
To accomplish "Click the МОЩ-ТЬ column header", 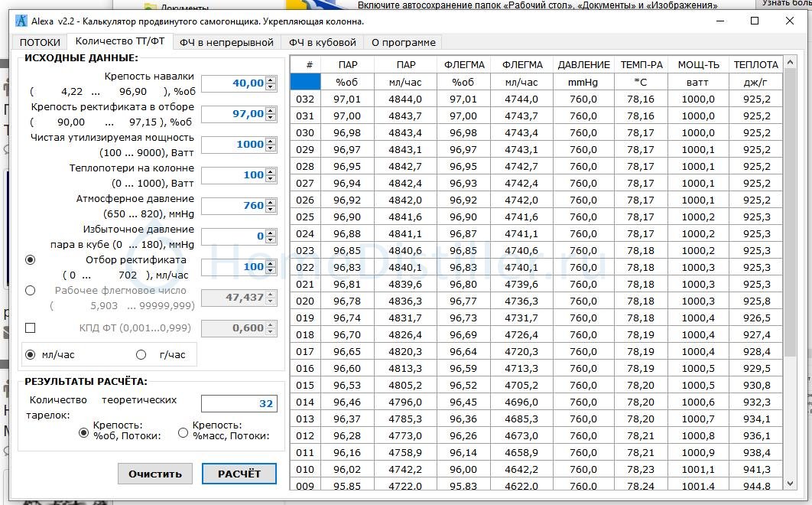I will pyautogui.click(x=699, y=65).
